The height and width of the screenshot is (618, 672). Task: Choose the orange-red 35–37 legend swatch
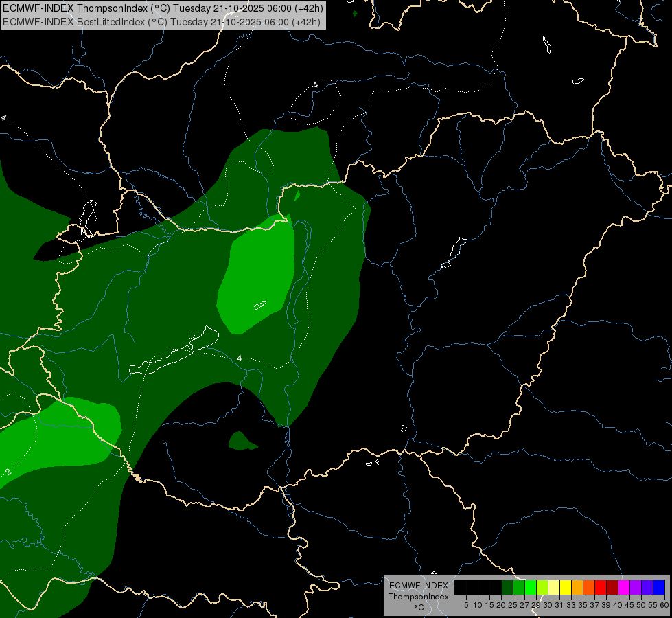pos(589,587)
